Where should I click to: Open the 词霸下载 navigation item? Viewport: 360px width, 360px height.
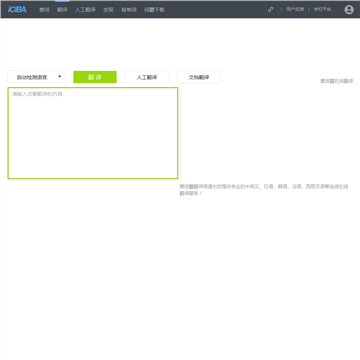[154, 10]
